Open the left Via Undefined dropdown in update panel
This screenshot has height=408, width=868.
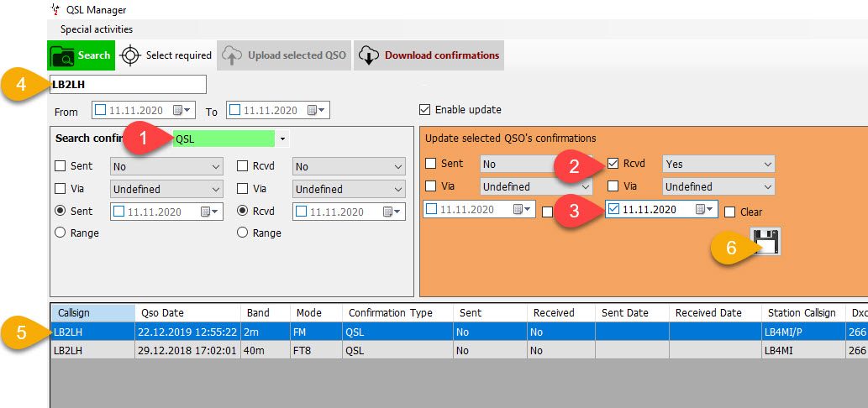(535, 187)
